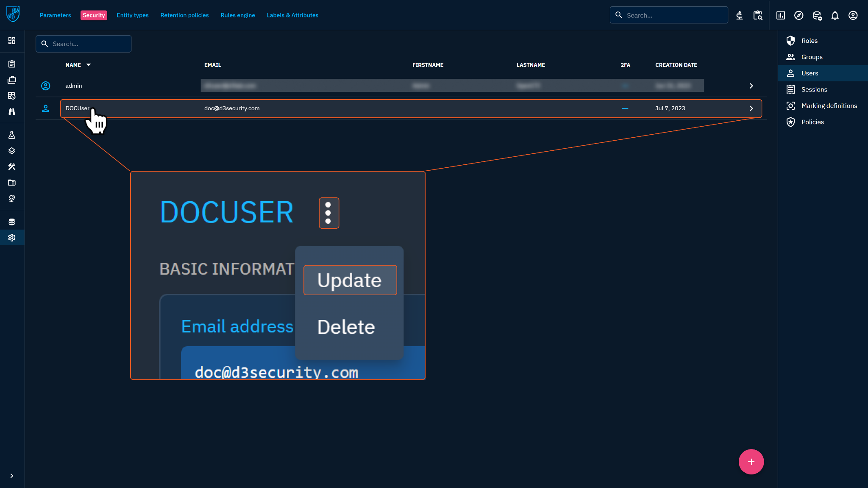This screenshot has height=488, width=868.
Task: Expand the left sidebar with the bottom chevron
Action: coord(12,476)
